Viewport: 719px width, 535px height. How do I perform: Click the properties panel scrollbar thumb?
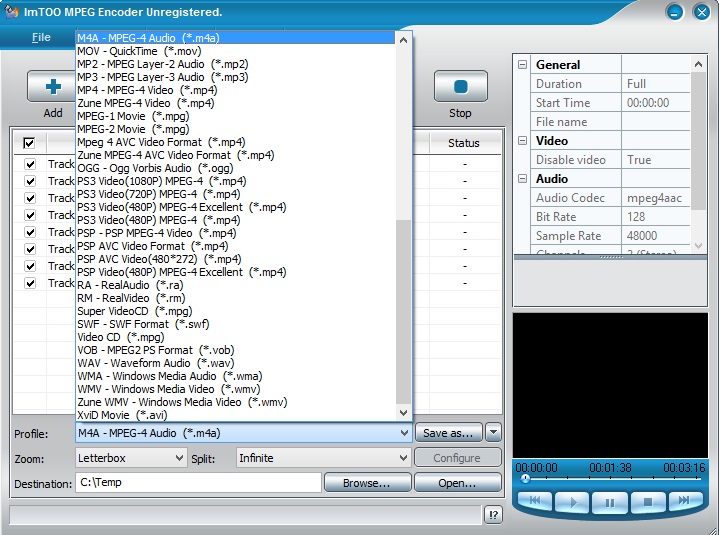tap(698, 141)
